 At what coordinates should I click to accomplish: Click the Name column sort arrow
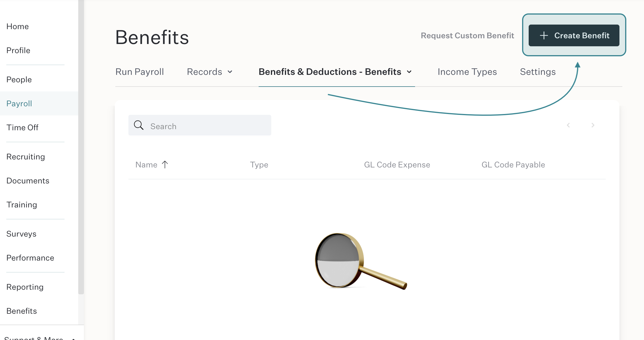click(x=165, y=165)
